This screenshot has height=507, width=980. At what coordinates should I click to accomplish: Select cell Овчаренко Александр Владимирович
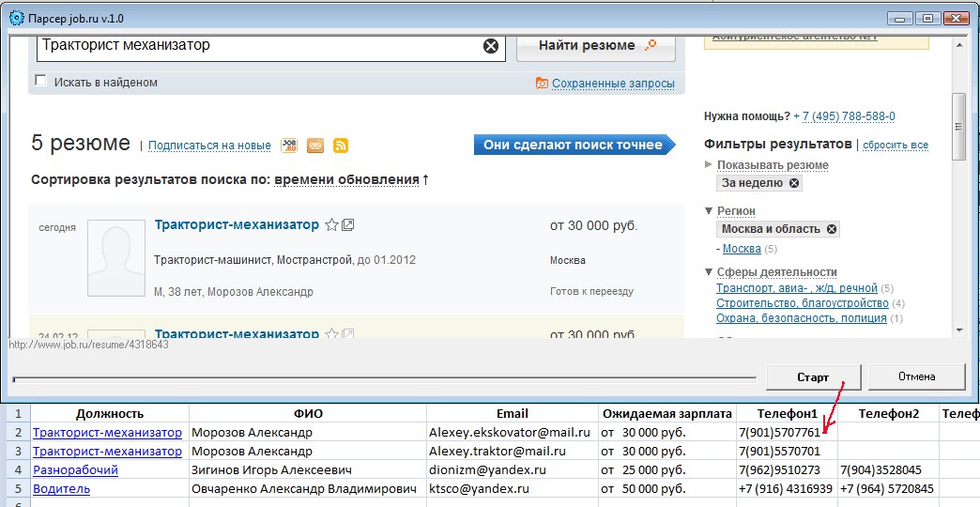tap(308, 489)
